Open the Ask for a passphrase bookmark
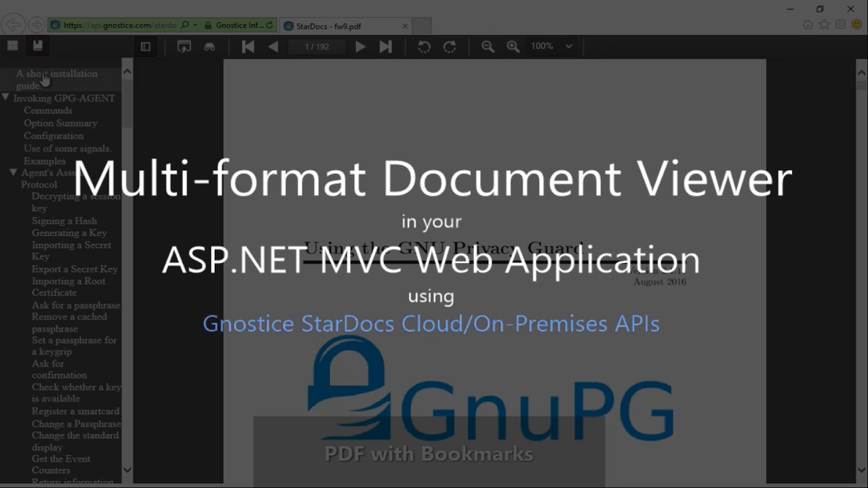 point(76,305)
